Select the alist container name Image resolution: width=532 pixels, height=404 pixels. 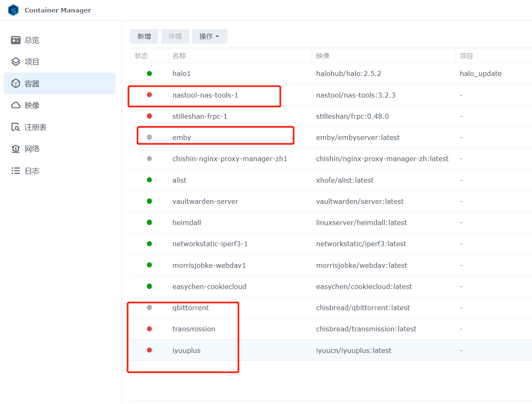[x=180, y=180]
